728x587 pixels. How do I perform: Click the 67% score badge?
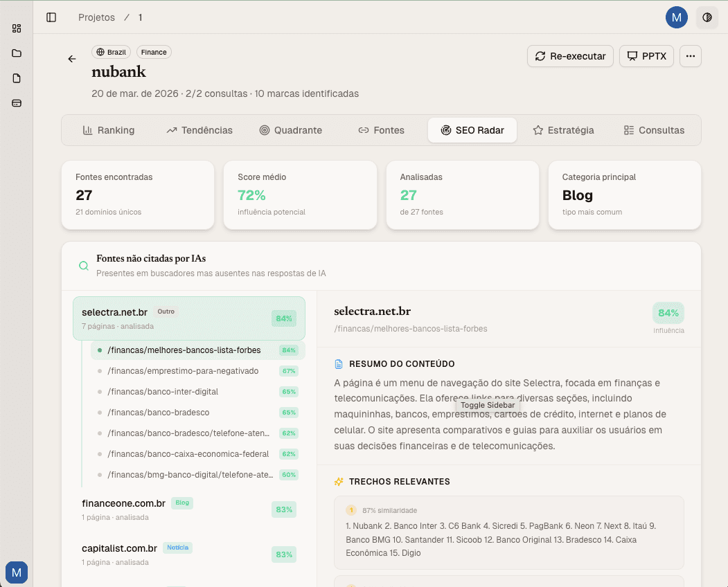289,371
